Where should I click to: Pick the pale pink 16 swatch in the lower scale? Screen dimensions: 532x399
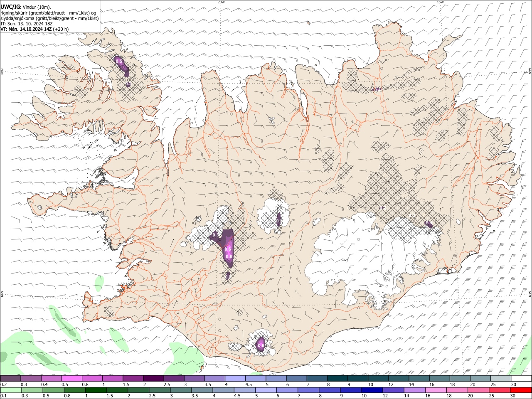tap(436, 390)
